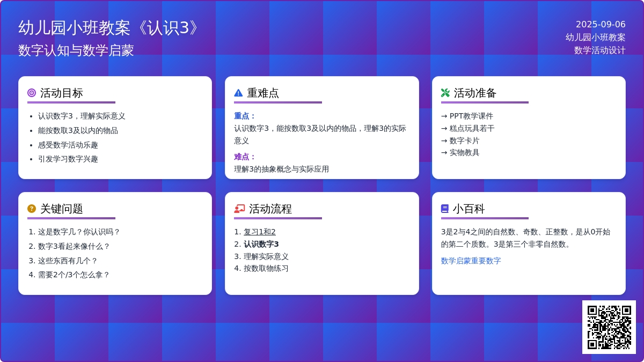644x362 pixels.
Task: Click the 活动目标 heading
Action: tap(62, 93)
